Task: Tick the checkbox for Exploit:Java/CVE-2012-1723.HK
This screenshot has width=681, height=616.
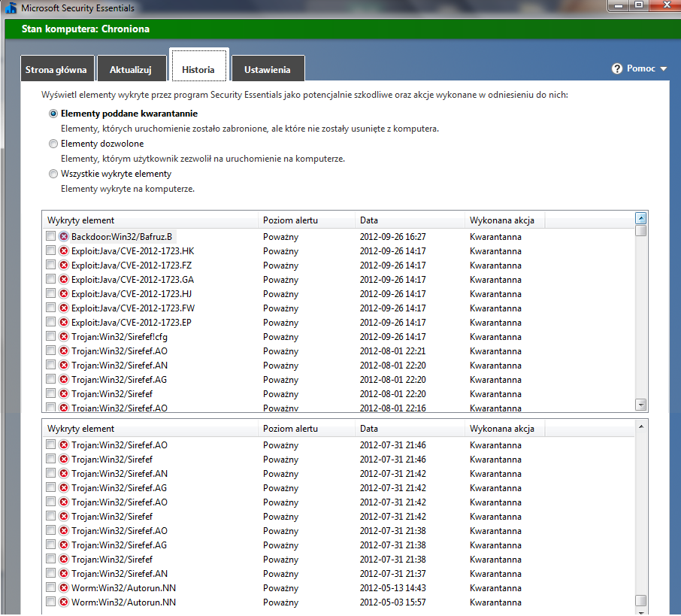Action: click(x=50, y=250)
